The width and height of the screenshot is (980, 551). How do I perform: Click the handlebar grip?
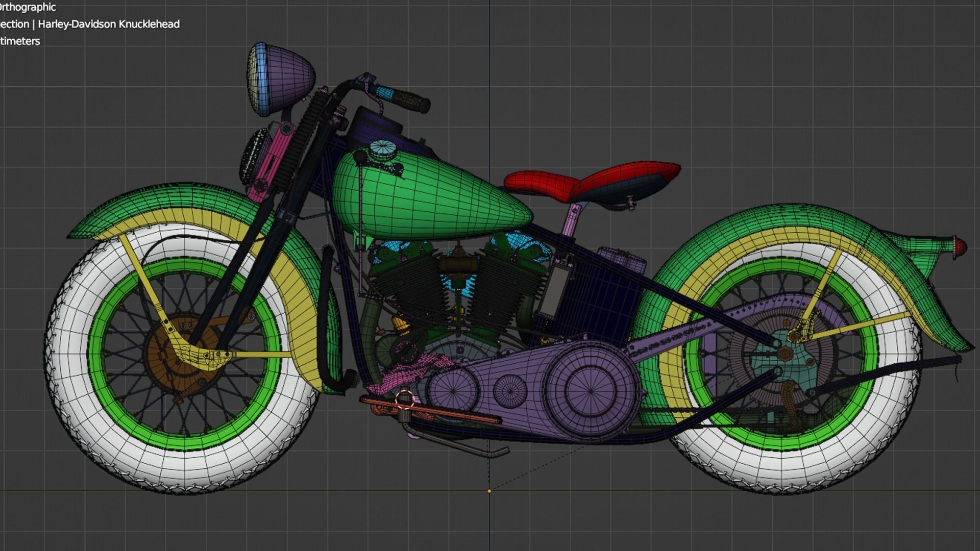(x=408, y=99)
